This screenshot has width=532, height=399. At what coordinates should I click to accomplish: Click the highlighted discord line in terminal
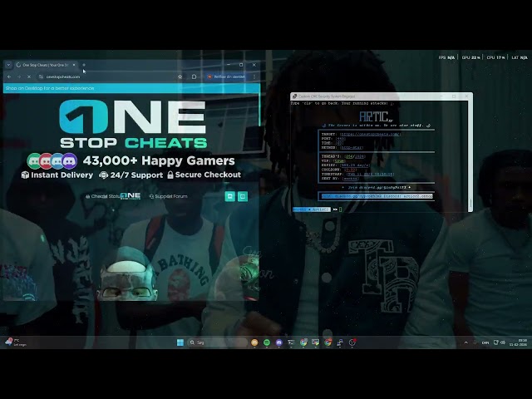coord(377,196)
